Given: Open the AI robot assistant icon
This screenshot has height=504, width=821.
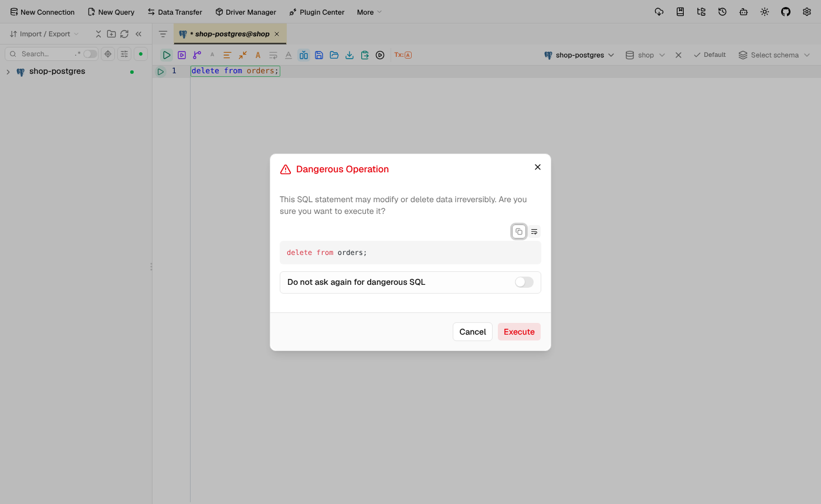Looking at the screenshot, I should click(x=744, y=12).
